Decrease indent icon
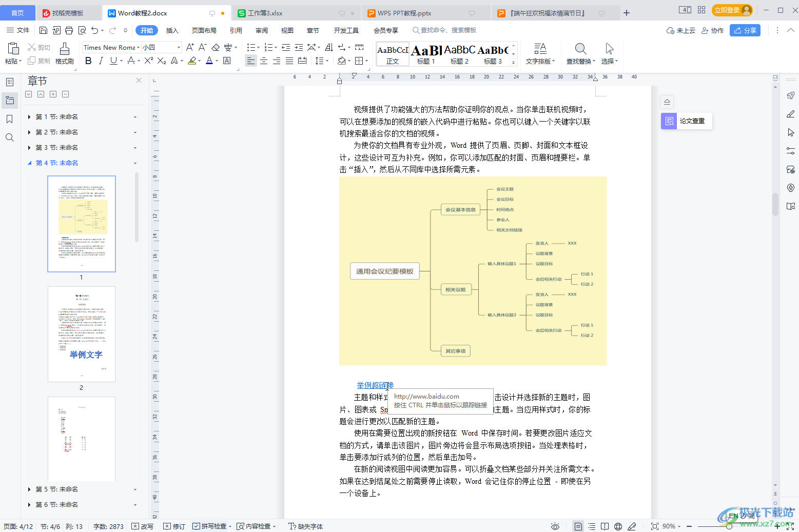This screenshot has height=532, width=799. [286, 47]
